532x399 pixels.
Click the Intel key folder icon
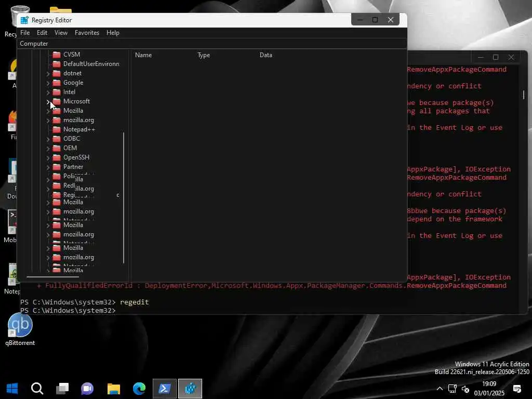click(57, 92)
